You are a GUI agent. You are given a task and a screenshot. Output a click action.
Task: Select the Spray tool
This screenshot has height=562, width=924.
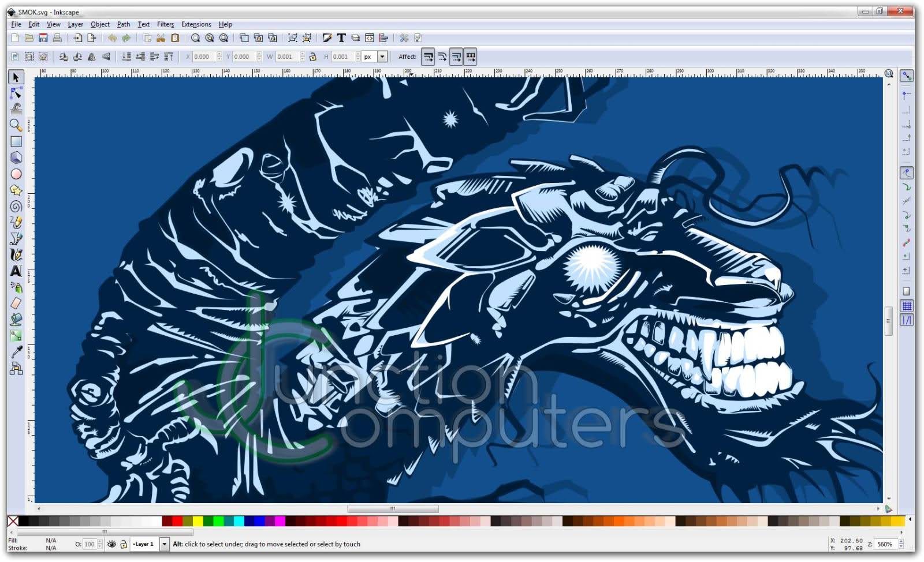tap(16, 287)
